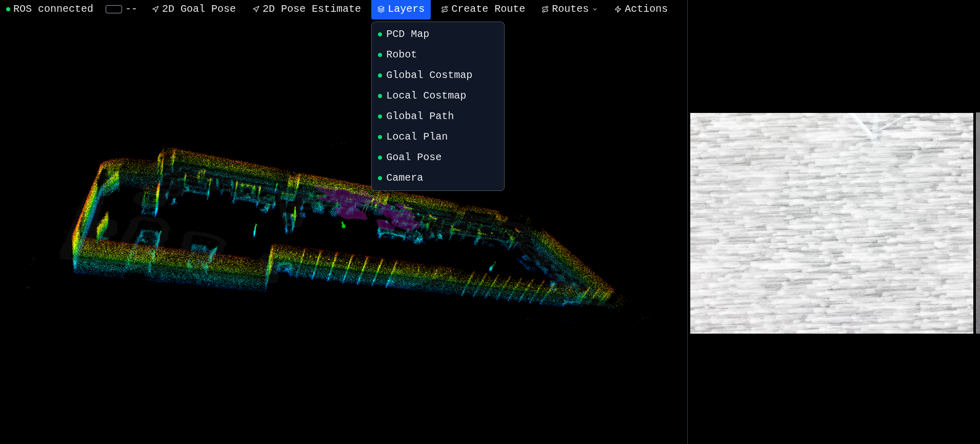The image size is (980, 444).
Task: Click the battery level '--' readout
Action: click(131, 9)
